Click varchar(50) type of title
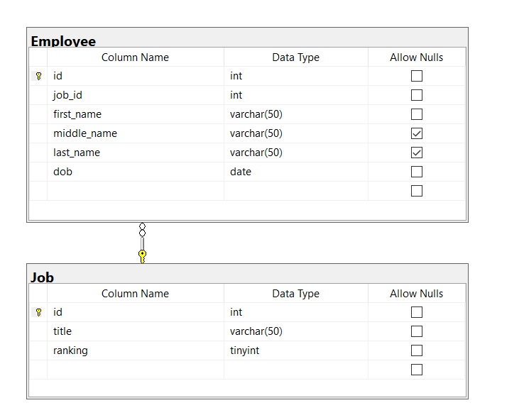The height and width of the screenshot is (420, 524). [296, 331]
